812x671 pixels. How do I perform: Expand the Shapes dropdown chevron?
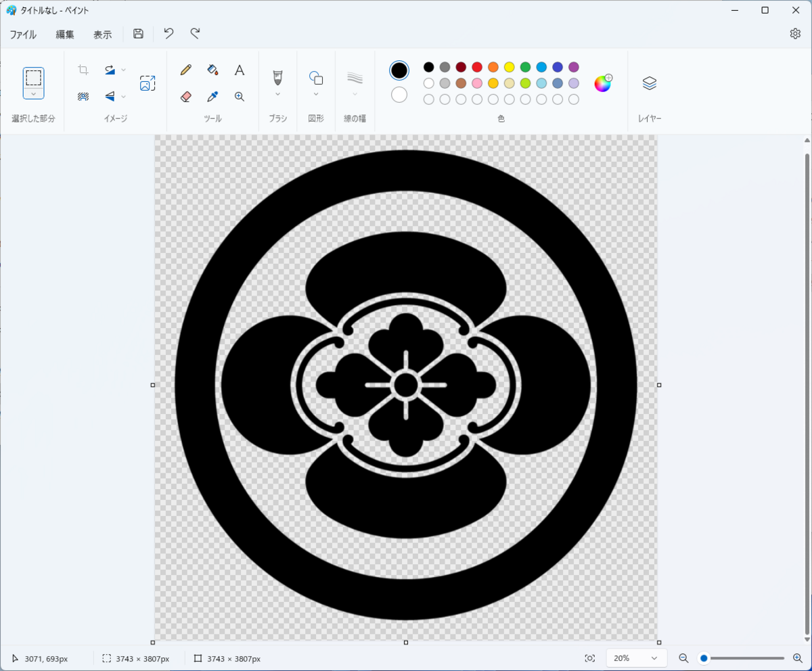[316, 94]
